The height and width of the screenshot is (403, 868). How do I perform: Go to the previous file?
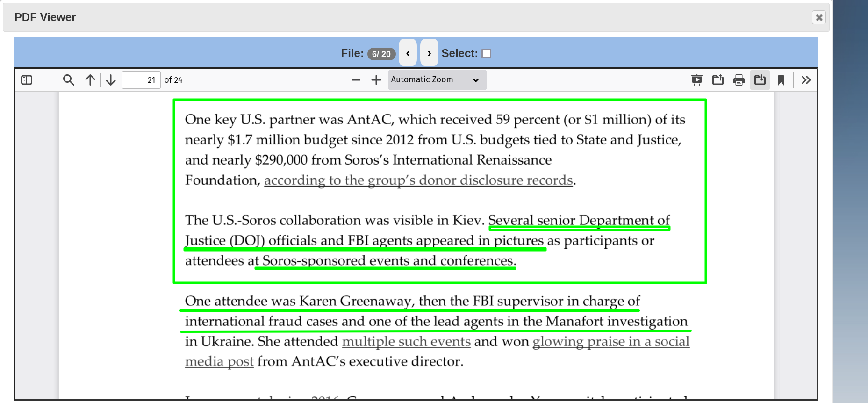click(408, 53)
